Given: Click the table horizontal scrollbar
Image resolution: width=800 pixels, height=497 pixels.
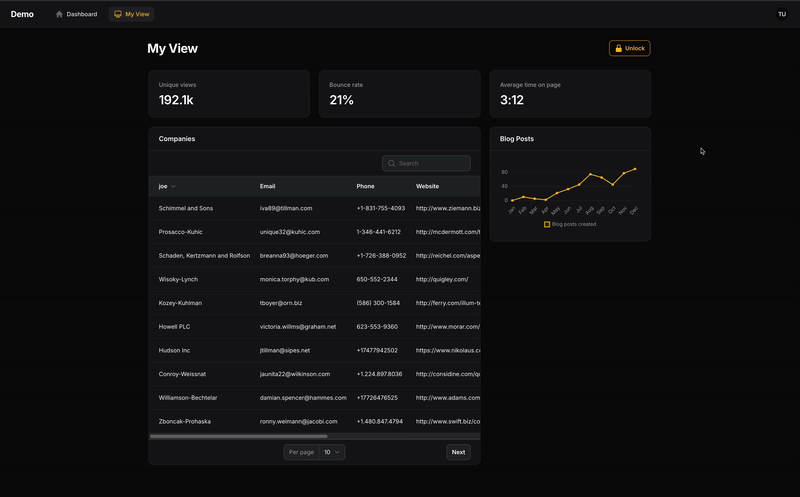Looking at the screenshot, I should [238, 436].
